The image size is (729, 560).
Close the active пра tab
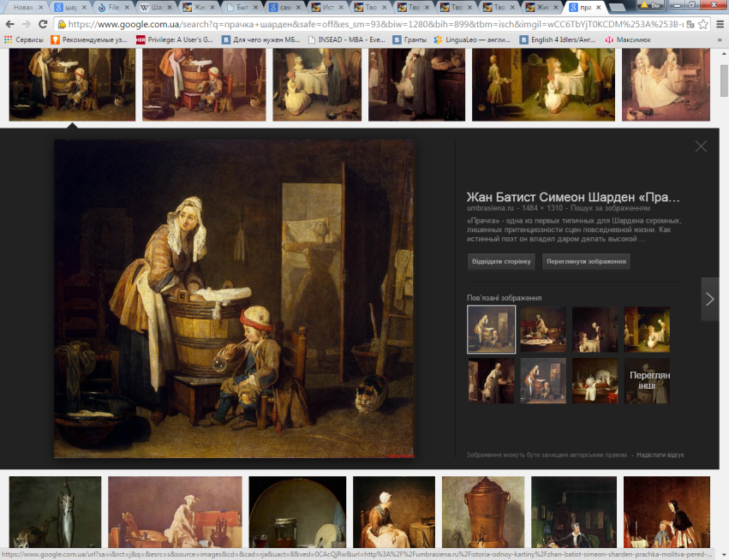[598, 8]
